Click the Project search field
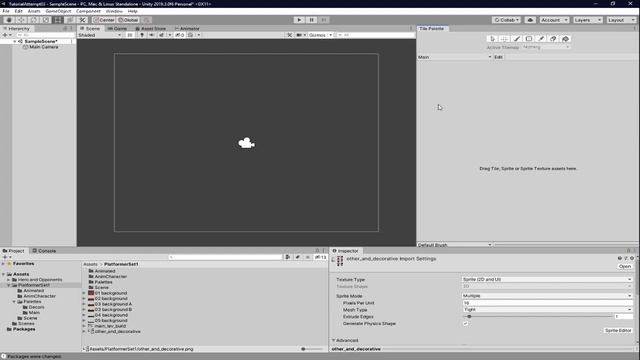Image resolution: width=640 pixels, height=360 pixels. 225,257
